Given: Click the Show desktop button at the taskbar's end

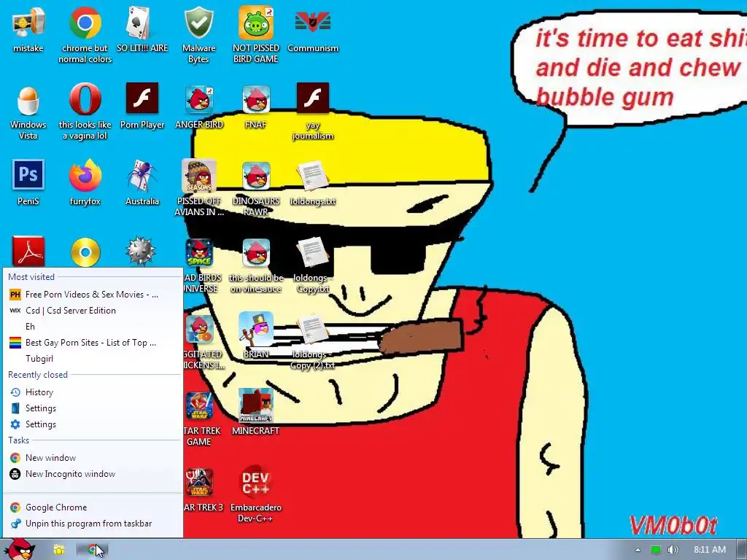Looking at the screenshot, I should (742, 550).
